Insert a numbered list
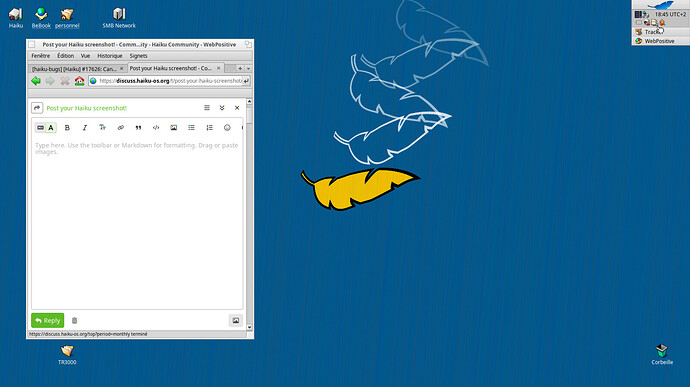690x387 pixels. [209, 128]
